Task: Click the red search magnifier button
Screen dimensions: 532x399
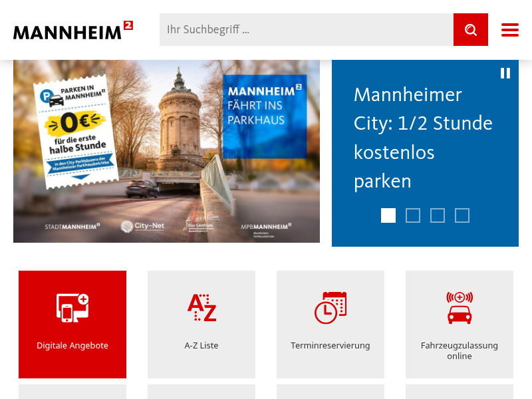Action: coord(471,29)
